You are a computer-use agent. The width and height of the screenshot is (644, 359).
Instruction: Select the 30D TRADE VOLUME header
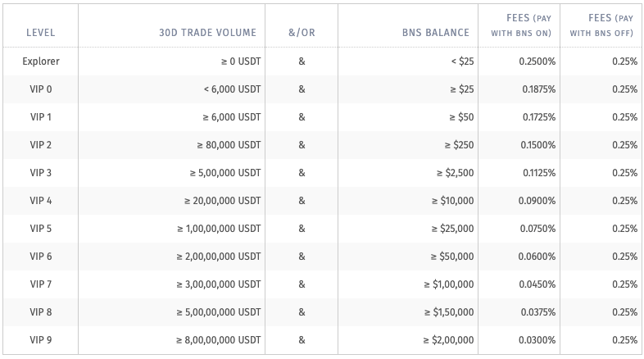pyautogui.click(x=208, y=33)
